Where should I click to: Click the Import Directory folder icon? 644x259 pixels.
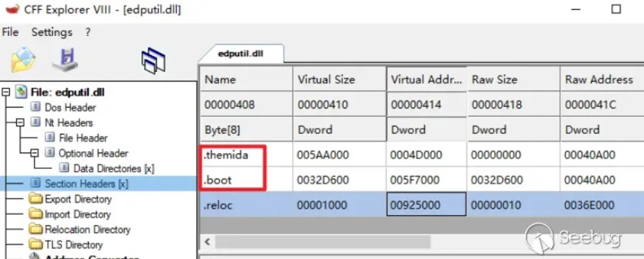[36, 214]
